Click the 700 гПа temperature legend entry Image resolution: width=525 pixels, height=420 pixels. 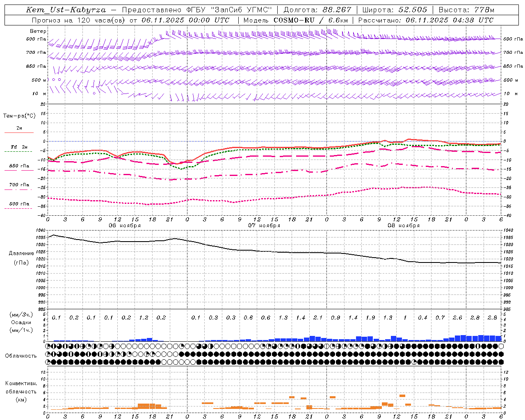point(19,185)
